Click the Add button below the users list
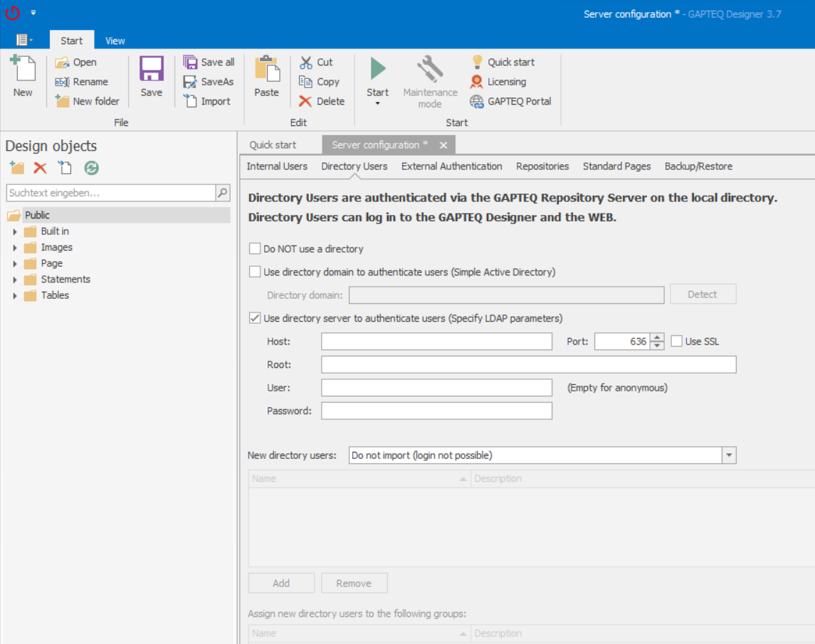The width and height of the screenshot is (815, 644). pyautogui.click(x=281, y=582)
